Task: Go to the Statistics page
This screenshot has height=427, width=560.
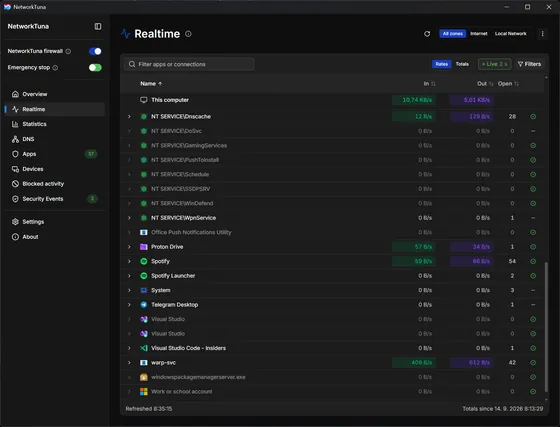Action: tap(55, 124)
